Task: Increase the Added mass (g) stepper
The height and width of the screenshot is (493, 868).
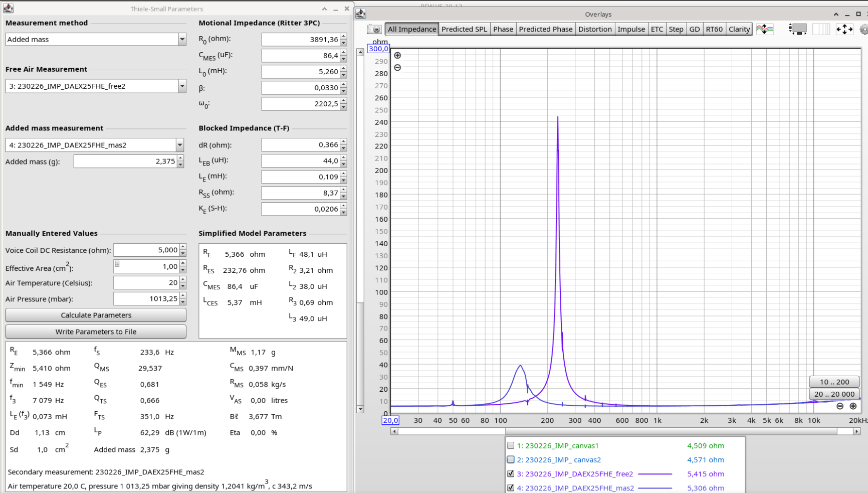Action: (x=180, y=158)
